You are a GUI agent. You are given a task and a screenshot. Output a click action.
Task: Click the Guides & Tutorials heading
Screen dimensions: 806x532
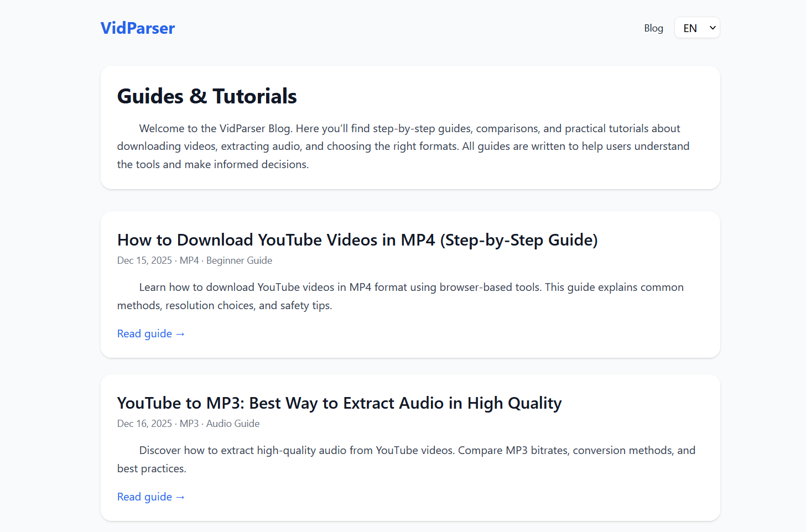(206, 96)
